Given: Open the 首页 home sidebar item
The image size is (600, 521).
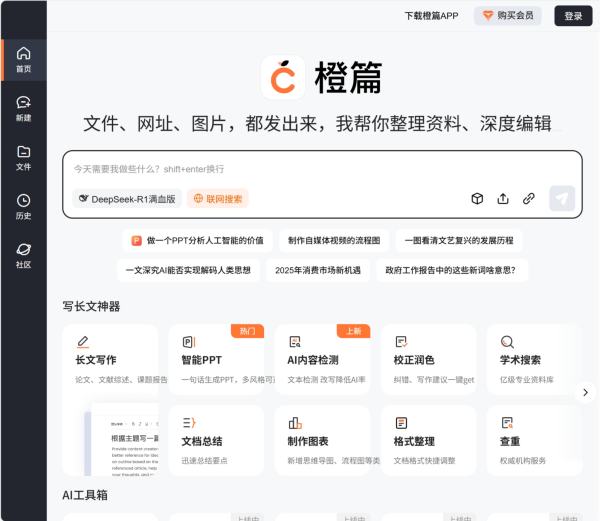Looking at the screenshot, I should (23, 60).
